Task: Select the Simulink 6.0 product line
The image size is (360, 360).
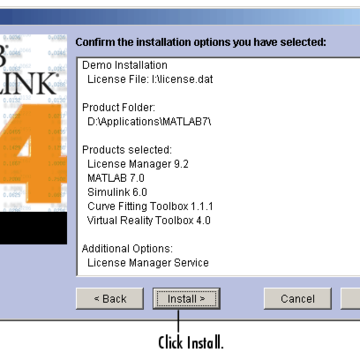Action: click(x=117, y=192)
